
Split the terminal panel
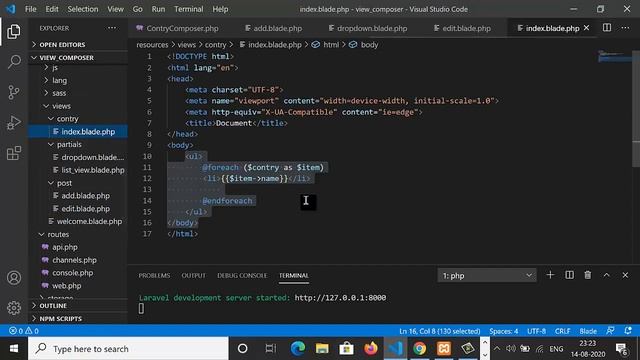tap(569, 275)
